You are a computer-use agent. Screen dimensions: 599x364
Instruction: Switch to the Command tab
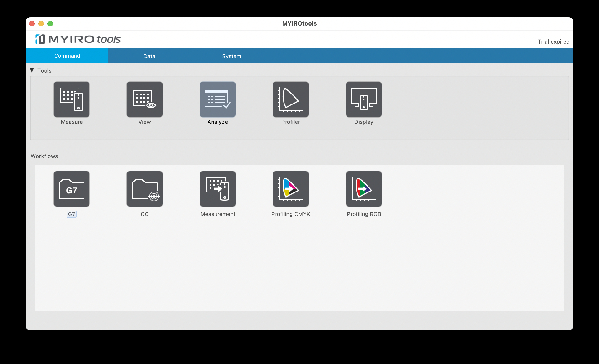[x=67, y=56]
